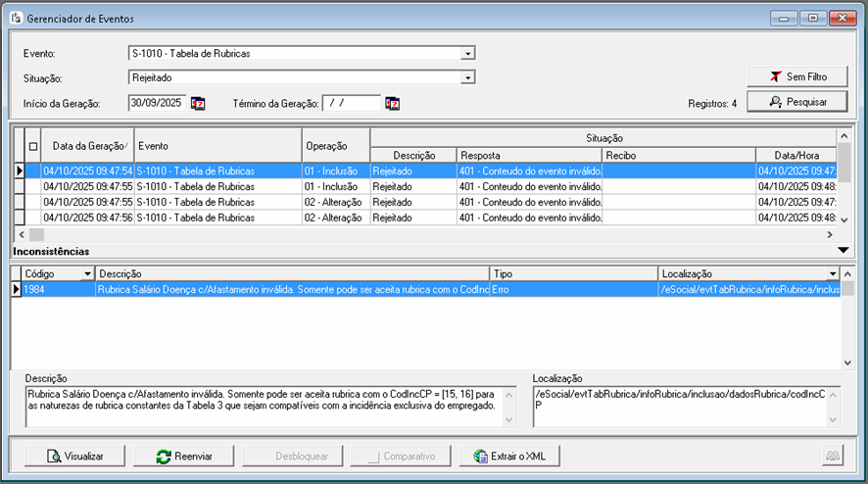Select inconsistency row with code 1984
Viewport: 868px width, 484px height.
coord(245,289)
